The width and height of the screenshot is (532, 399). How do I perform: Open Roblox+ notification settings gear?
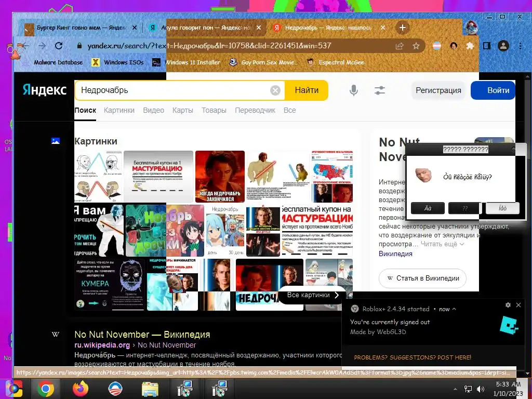(x=508, y=305)
